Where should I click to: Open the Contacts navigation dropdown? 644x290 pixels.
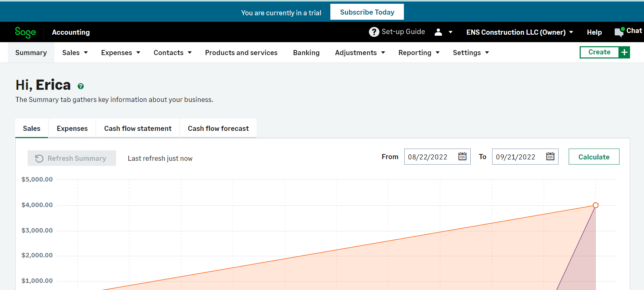(x=173, y=53)
